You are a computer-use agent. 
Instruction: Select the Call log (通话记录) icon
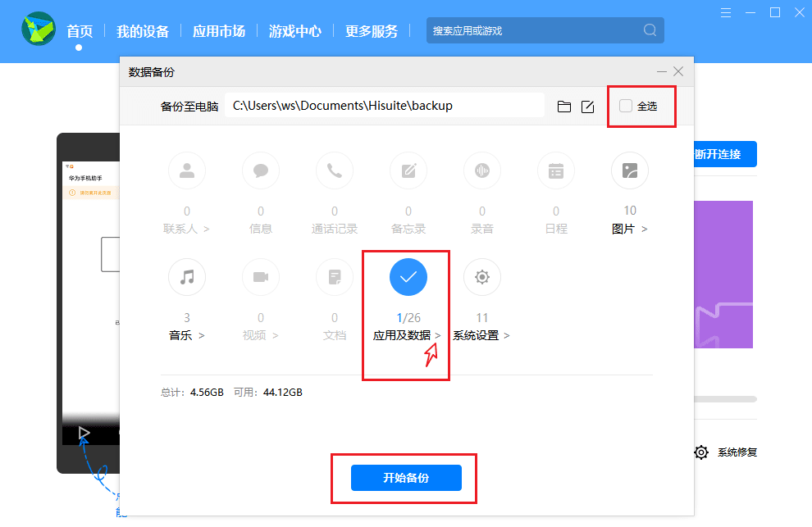tap(334, 170)
